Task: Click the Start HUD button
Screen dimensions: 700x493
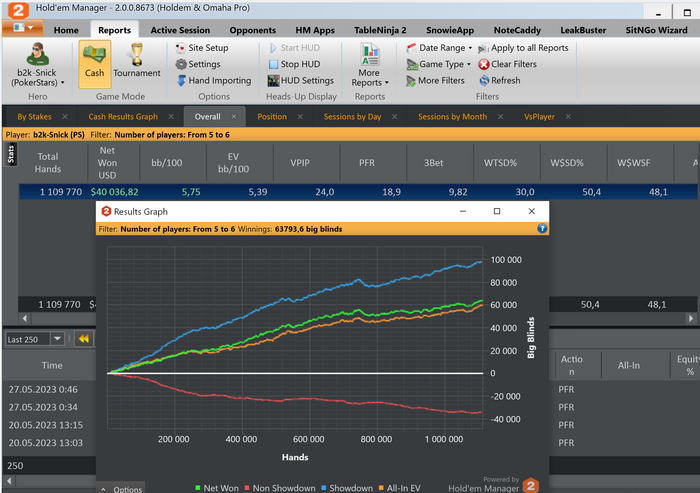Action: pos(295,48)
